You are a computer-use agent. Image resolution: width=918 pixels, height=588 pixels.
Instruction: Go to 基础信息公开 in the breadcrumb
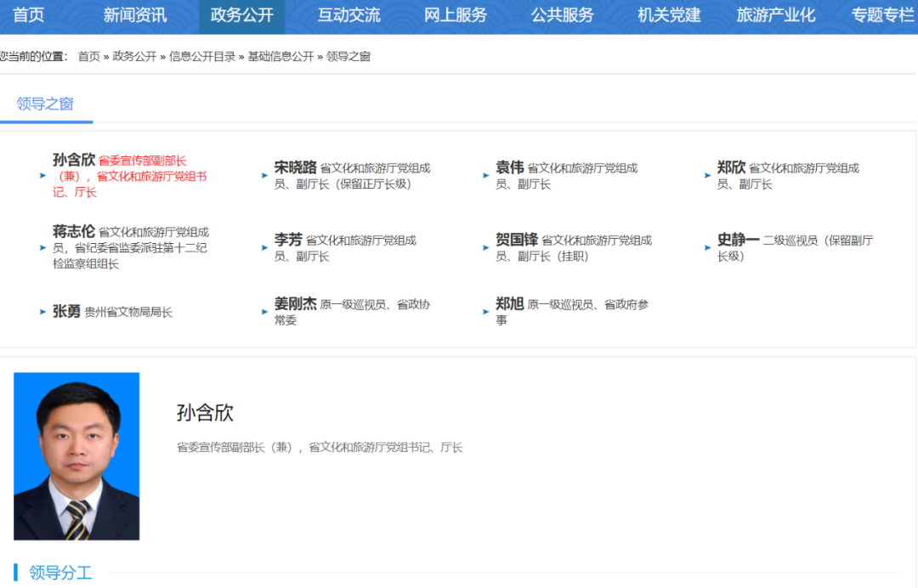281,57
